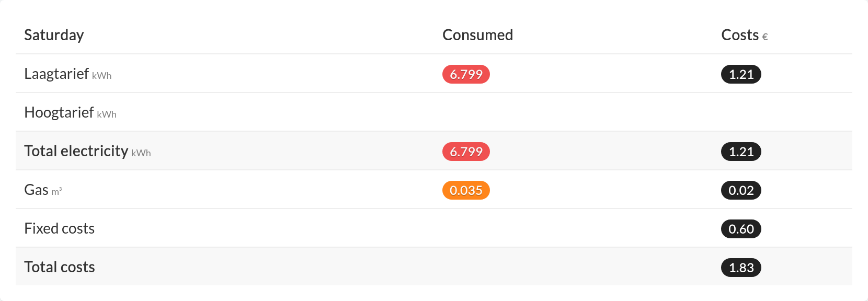This screenshot has height=301, width=868.
Task: Select the Total electricity row label
Action: (x=76, y=151)
